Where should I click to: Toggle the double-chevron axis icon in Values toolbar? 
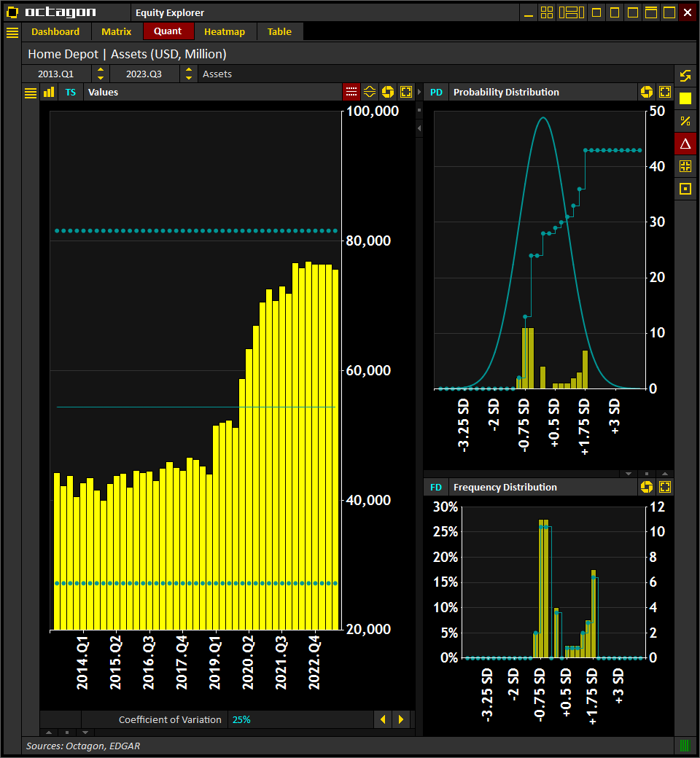(x=369, y=92)
